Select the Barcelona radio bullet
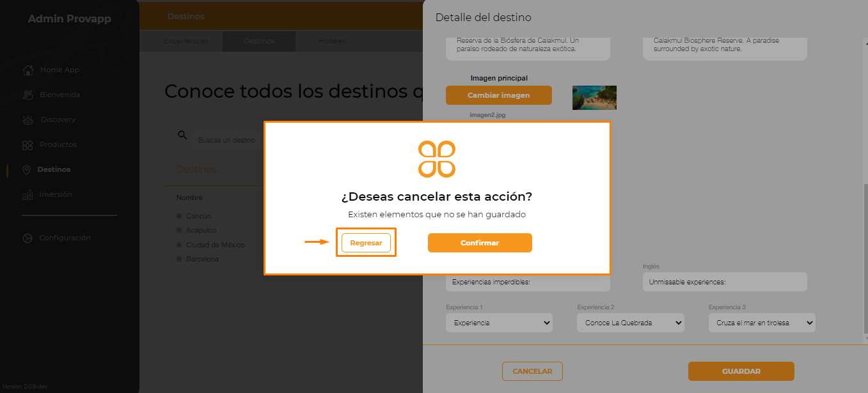The width and height of the screenshot is (868, 393). point(180,259)
